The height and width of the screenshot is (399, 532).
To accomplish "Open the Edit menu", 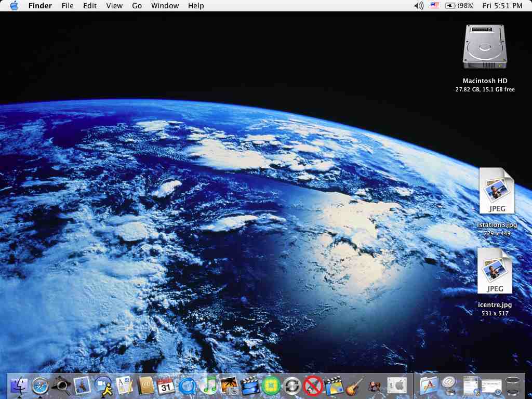I will 90,5.
